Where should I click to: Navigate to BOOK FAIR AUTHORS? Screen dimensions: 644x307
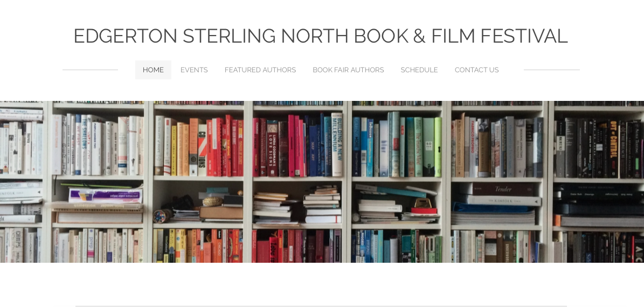(x=348, y=70)
